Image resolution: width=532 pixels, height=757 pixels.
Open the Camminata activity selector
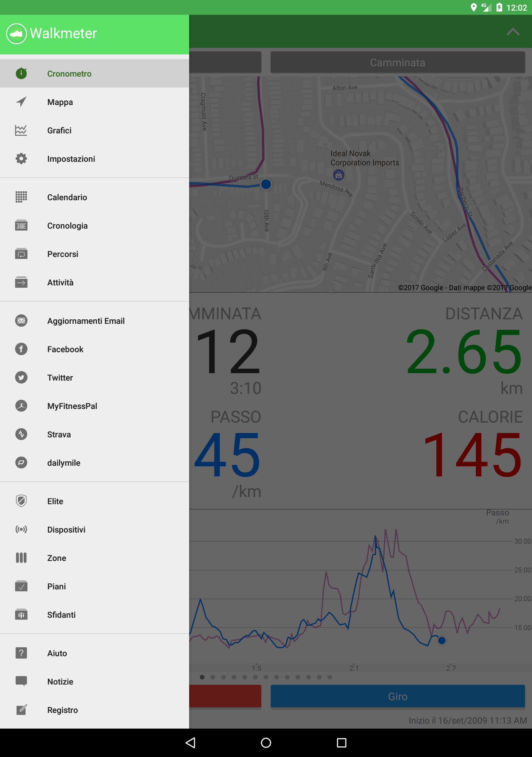(x=398, y=62)
